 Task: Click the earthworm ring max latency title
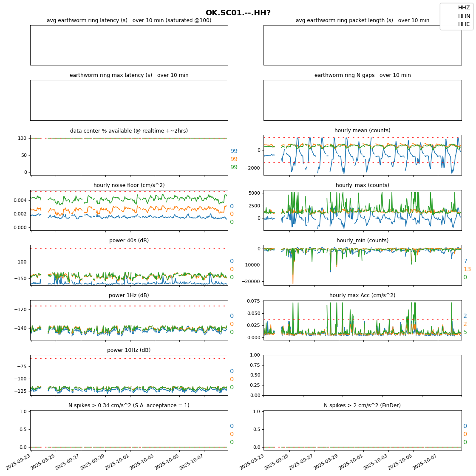[129, 75]
